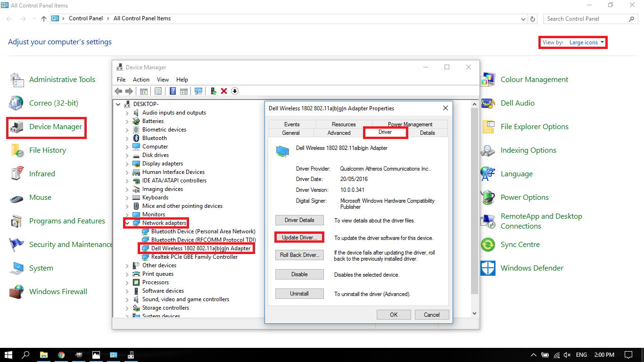The width and height of the screenshot is (644, 362).
Task: Open the Action menu in Device Manager
Action: (x=141, y=80)
